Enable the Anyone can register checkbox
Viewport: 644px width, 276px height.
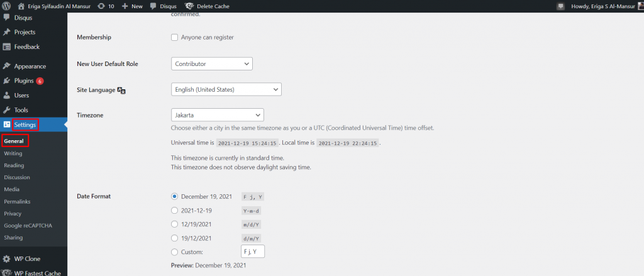[175, 38]
